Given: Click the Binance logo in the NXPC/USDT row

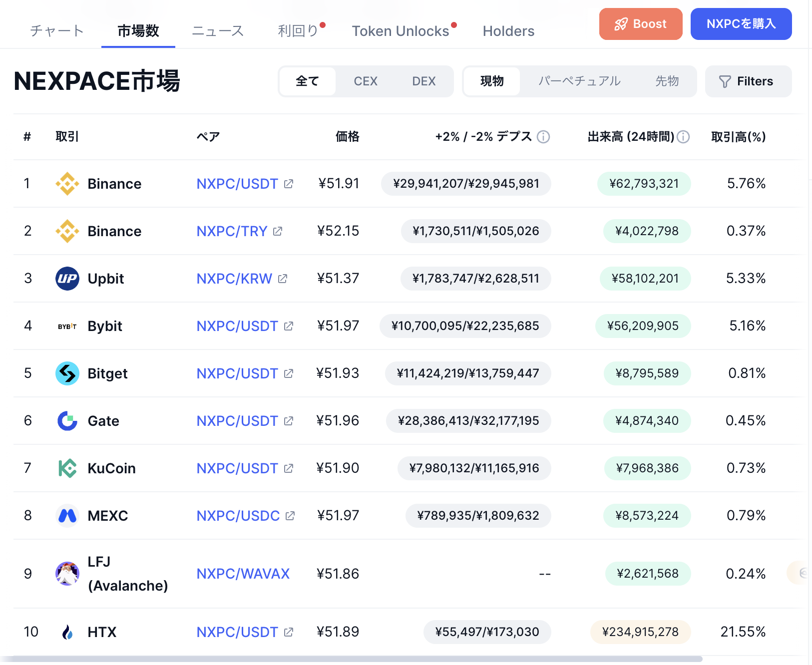Looking at the screenshot, I should [x=67, y=184].
